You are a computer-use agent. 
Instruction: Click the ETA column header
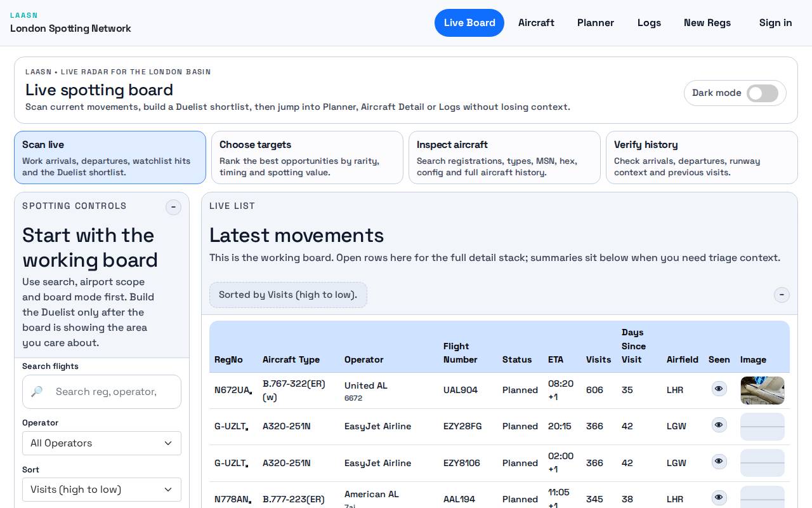coord(556,360)
